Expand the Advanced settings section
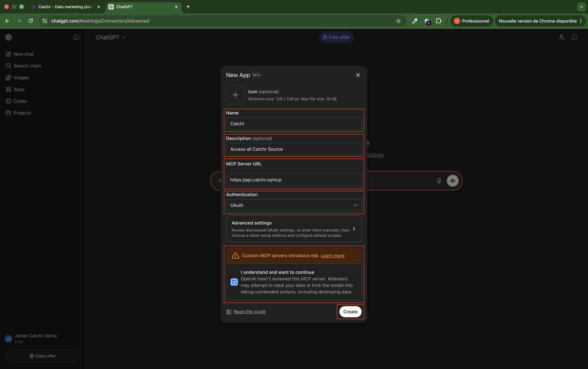Image resolution: width=588 pixels, height=369 pixels. [x=294, y=229]
